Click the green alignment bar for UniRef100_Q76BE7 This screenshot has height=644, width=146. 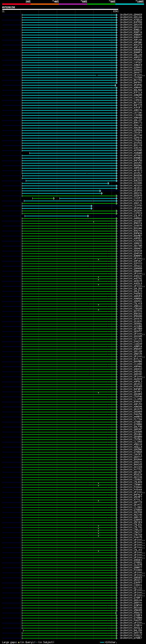coord(70,638)
